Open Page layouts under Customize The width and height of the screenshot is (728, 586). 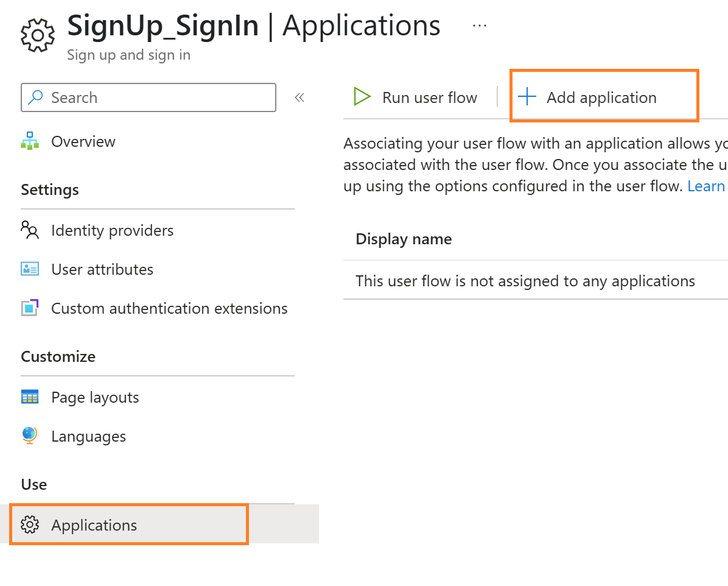(95, 398)
